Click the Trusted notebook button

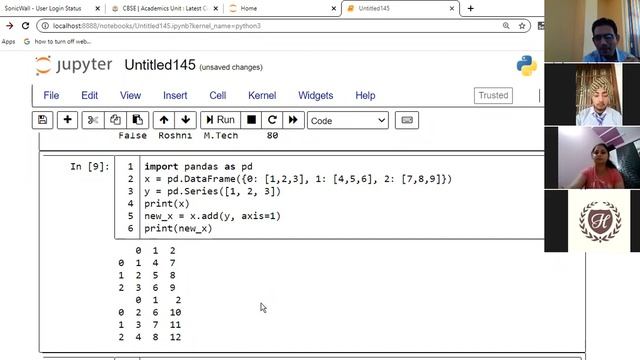[x=493, y=96]
